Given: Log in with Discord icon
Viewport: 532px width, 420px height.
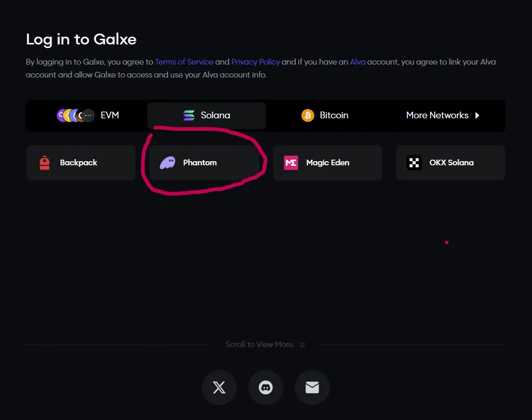Looking at the screenshot, I should [266, 387].
